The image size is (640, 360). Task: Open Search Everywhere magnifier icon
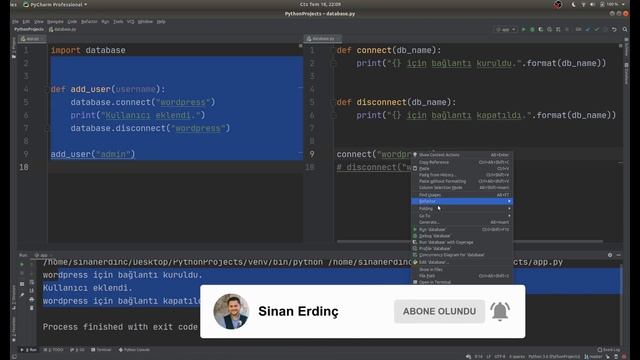point(625,29)
